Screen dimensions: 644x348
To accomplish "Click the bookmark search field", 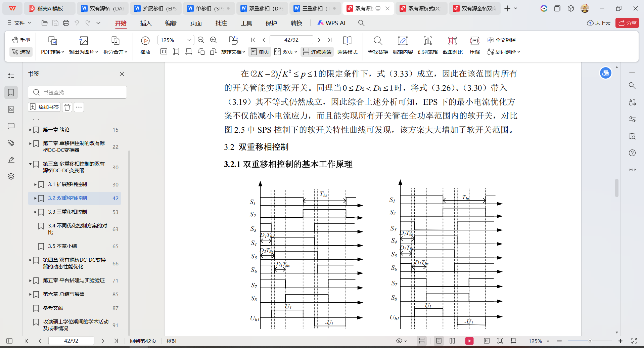I will (77, 92).
